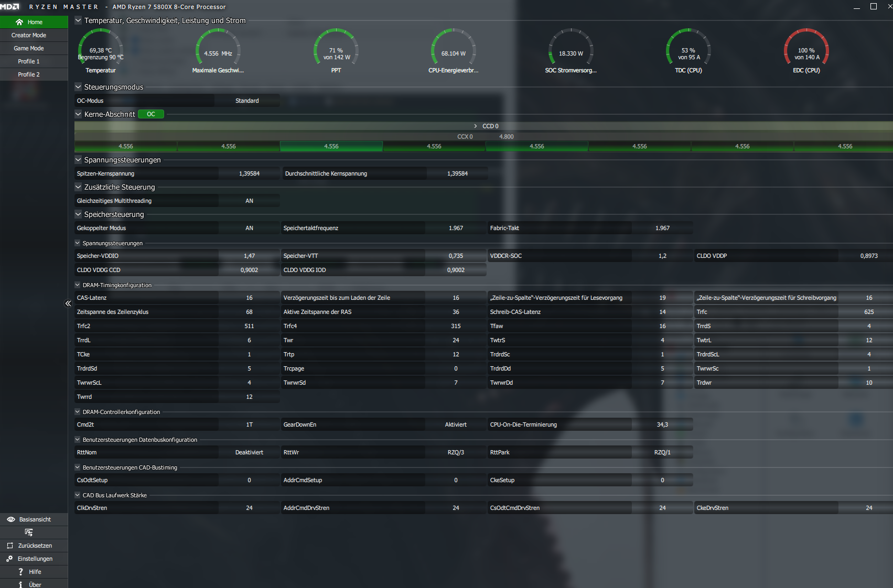Click the Spitzen-Kernspannung value 1,39584
This screenshot has width=893, height=588.
[x=249, y=173]
